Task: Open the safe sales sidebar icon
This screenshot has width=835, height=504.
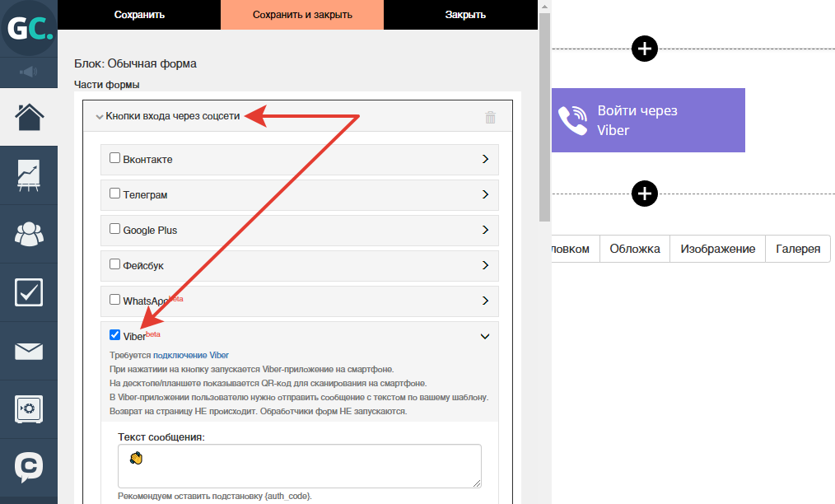Action: (x=29, y=409)
